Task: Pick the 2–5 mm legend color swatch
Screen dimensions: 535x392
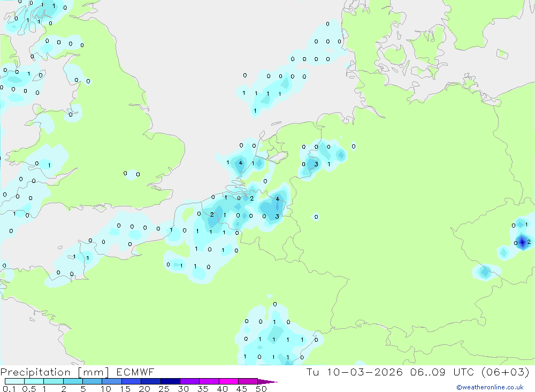Action: (73, 381)
